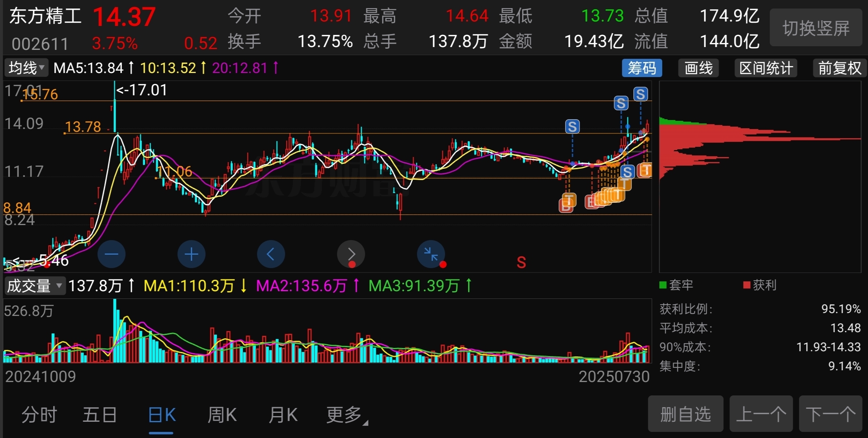Screen dimensions: 868x438
Task: Tap the 90%成本 11.93-14.33 value
Action: (829, 347)
